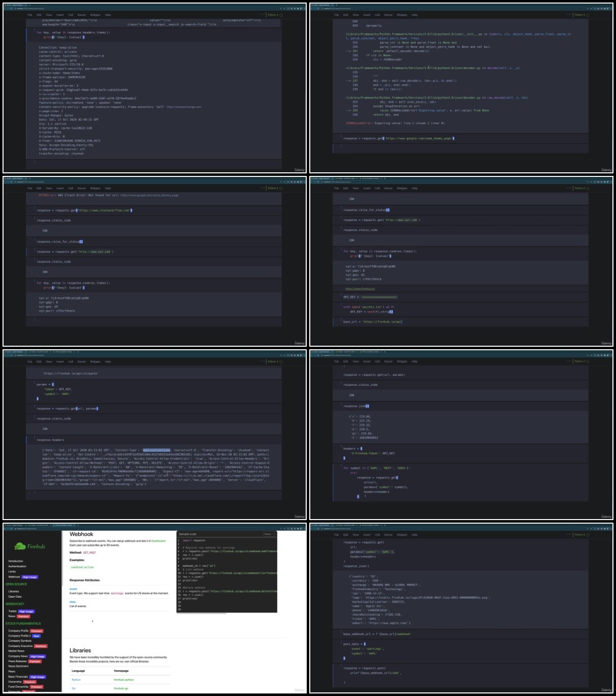Click the JSONDecodeError message line

pyautogui.click(x=395, y=123)
